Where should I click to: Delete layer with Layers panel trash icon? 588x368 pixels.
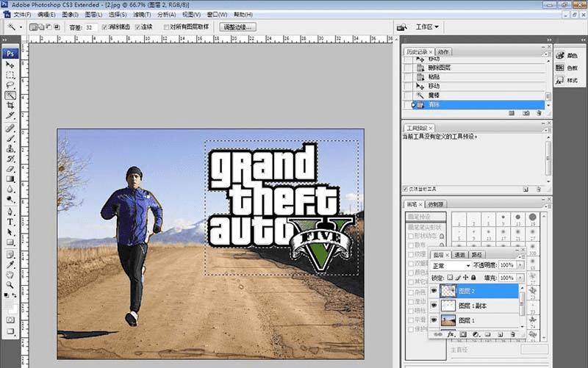pyautogui.click(x=512, y=334)
